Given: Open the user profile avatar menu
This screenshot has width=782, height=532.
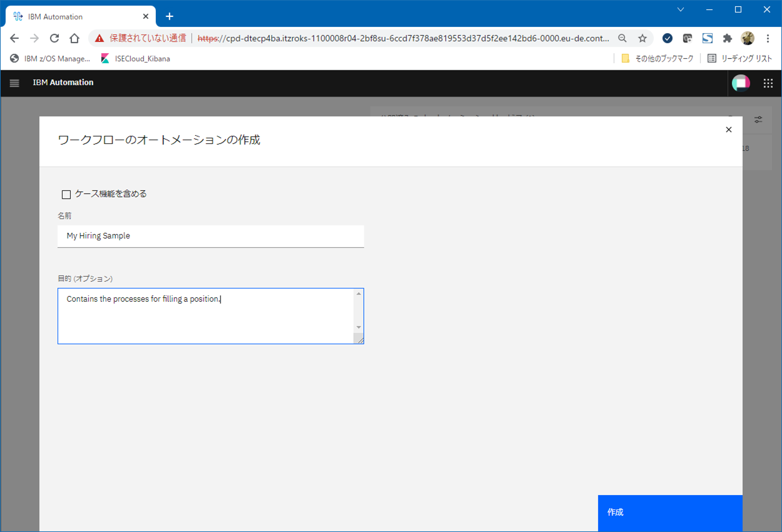Looking at the screenshot, I should 741,83.
